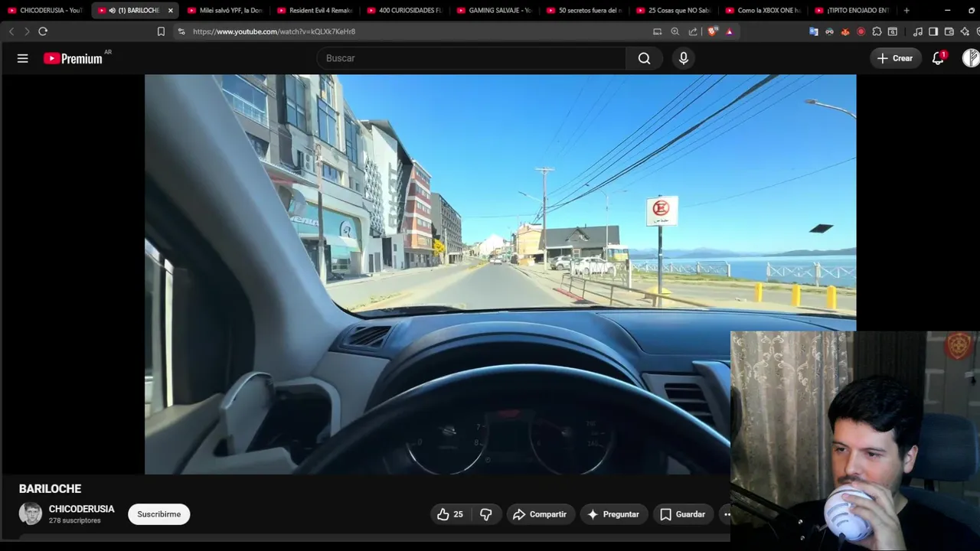Click the red record extension icon
This screenshot has width=980, height=551.
pyautogui.click(x=861, y=31)
